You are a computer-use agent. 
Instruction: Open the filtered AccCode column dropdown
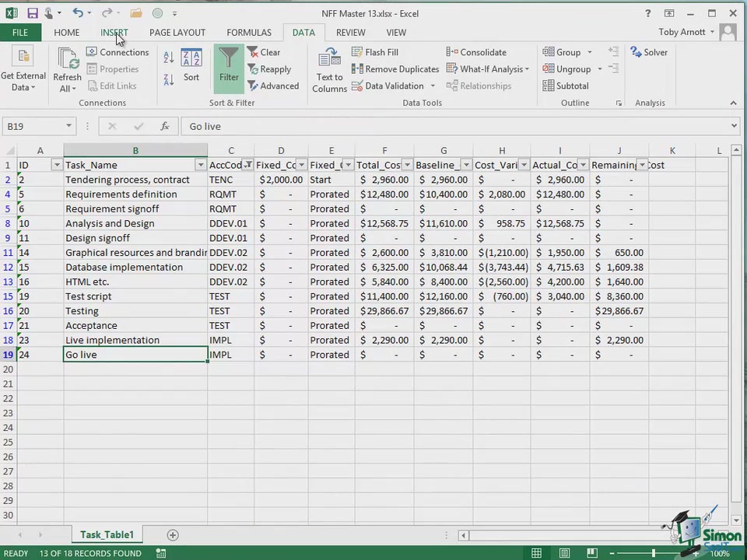pos(247,165)
